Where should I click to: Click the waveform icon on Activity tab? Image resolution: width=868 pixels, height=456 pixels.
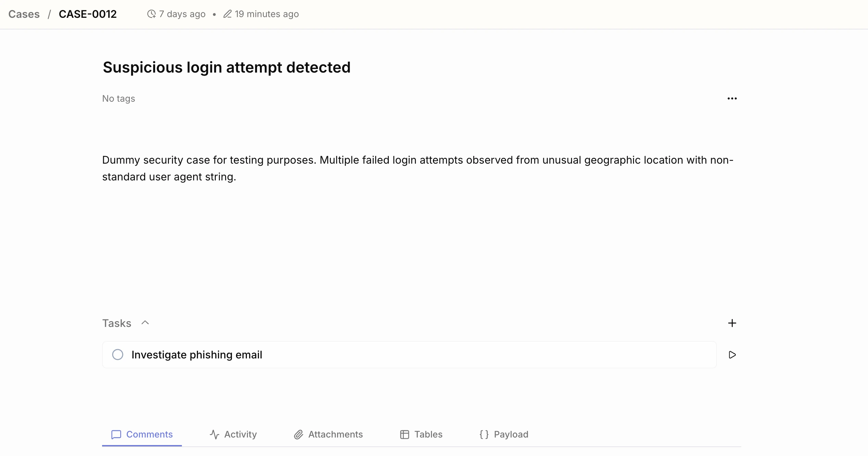coord(214,434)
